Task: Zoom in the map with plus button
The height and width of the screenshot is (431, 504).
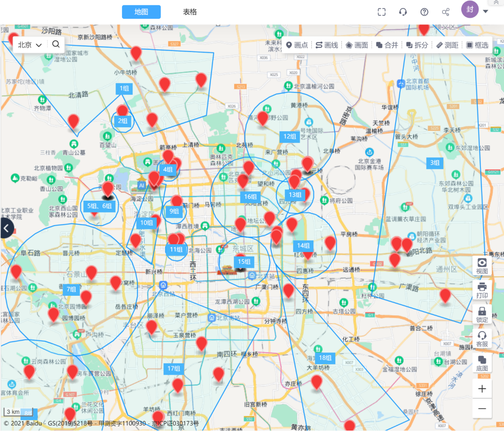Action: click(x=482, y=389)
